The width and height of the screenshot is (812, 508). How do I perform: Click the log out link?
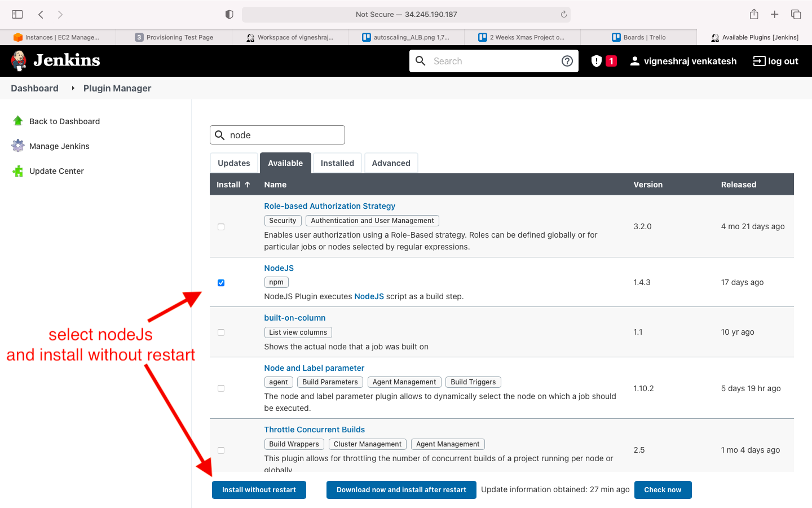pyautogui.click(x=776, y=61)
